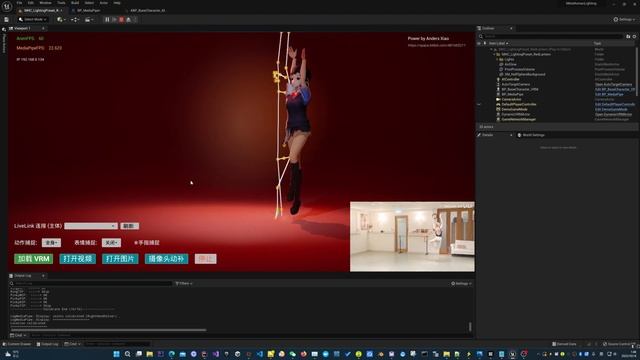This screenshot has height=360, width=640.
Task: Open File Explorer from the taskbar
Action: [x=149, y=354]
